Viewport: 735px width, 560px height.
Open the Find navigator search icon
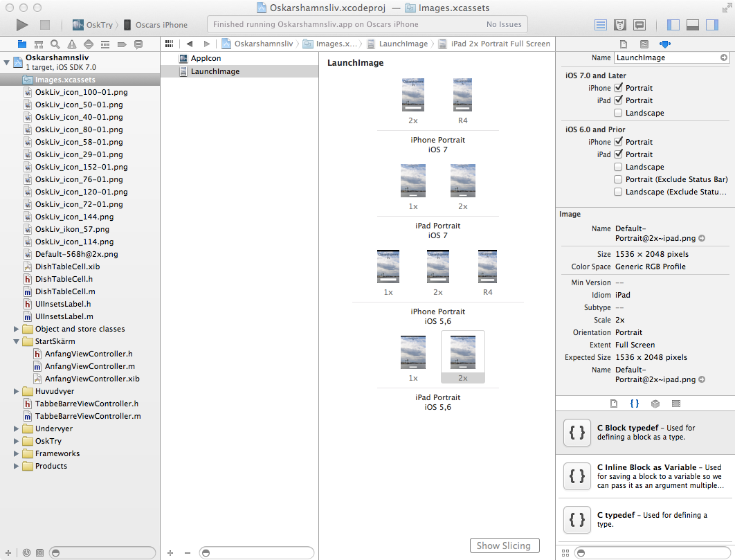pos(55,44)
